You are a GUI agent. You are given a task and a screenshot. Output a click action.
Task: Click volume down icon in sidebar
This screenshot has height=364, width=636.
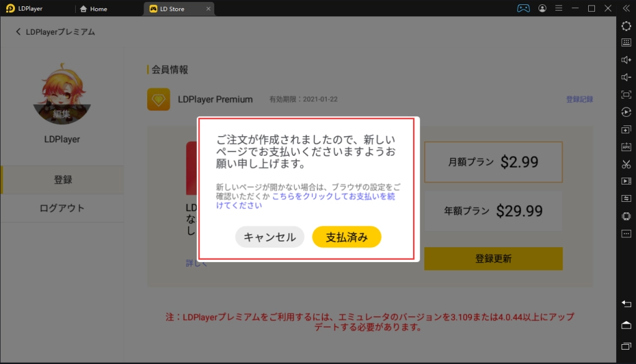626,77
